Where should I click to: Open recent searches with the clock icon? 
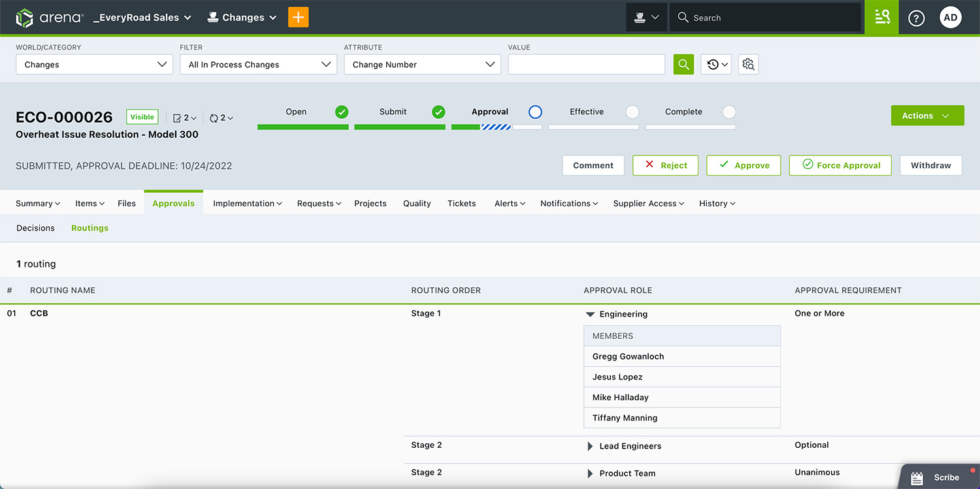715,64
